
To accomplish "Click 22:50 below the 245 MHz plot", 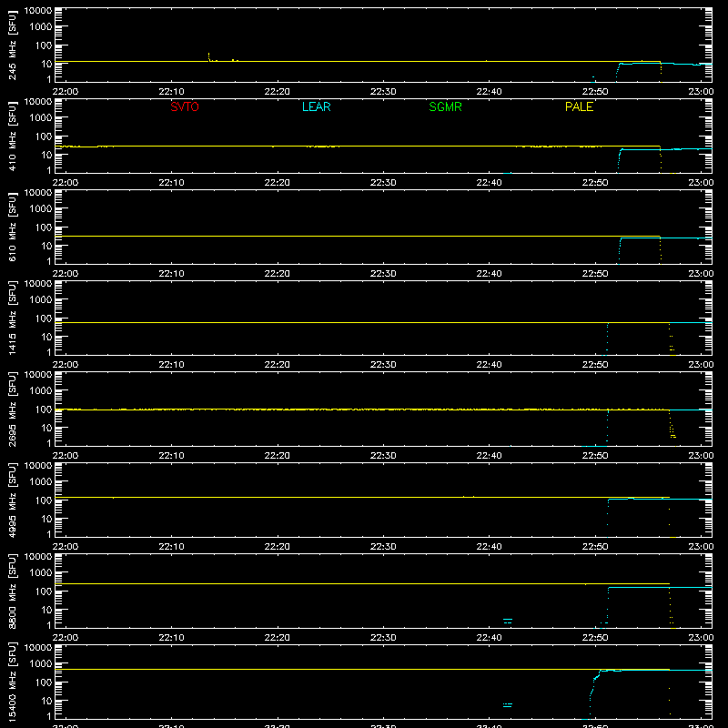I will coord(595,92).
